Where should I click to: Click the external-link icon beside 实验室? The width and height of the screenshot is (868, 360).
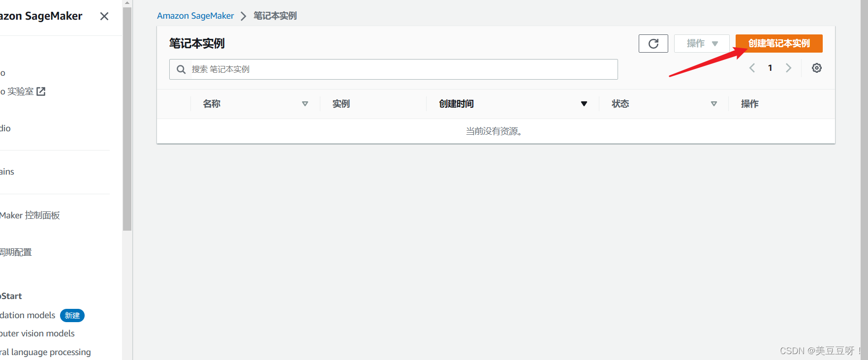coord(41,91)
